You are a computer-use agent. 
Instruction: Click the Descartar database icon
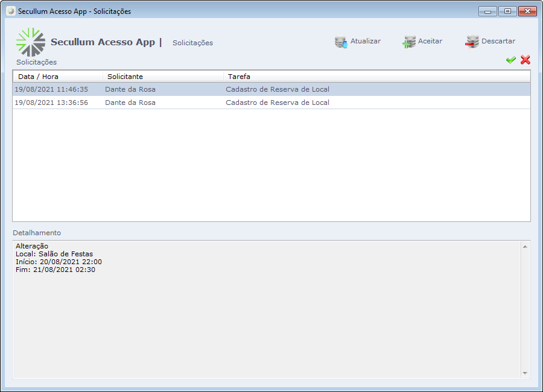point(472,42)
